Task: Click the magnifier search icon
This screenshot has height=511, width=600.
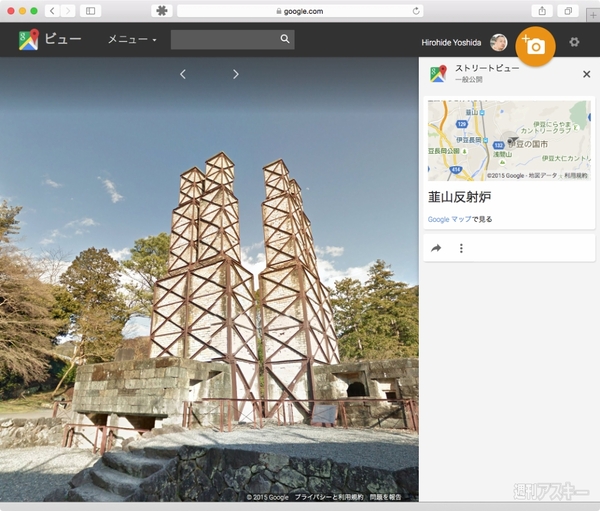Action: pyautogui.click(x=285, y=39)
